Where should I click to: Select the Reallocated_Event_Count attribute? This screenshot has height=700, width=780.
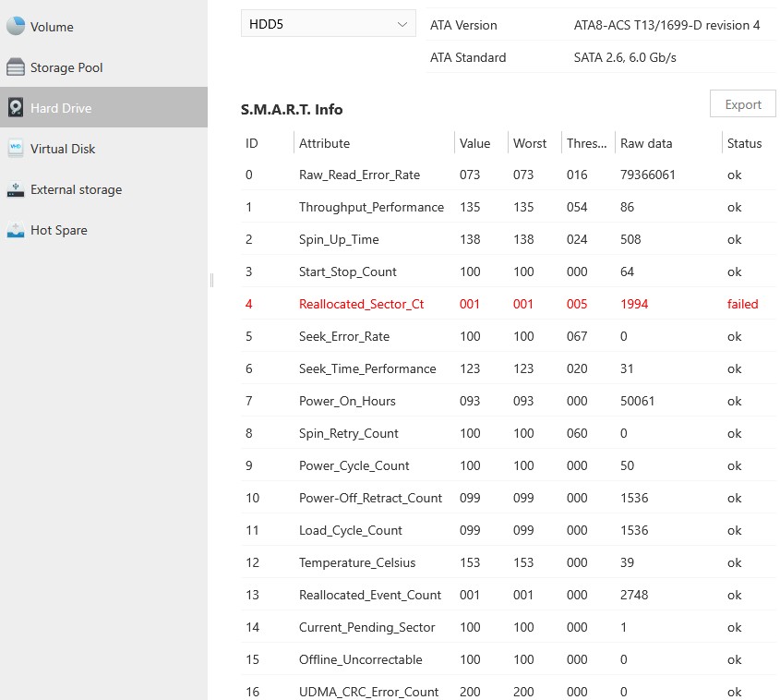(369, 595)
